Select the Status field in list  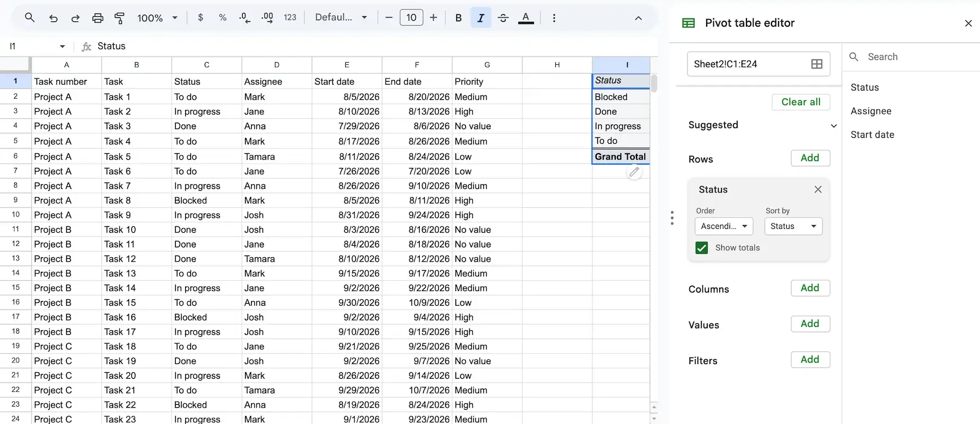(865, 87)
